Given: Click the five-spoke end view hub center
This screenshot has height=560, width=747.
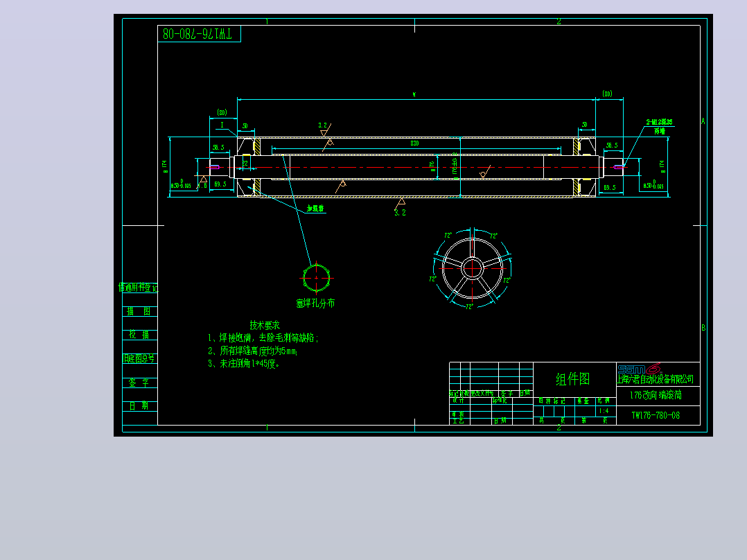Looking at the screenshot, I should tap(472, 268).
